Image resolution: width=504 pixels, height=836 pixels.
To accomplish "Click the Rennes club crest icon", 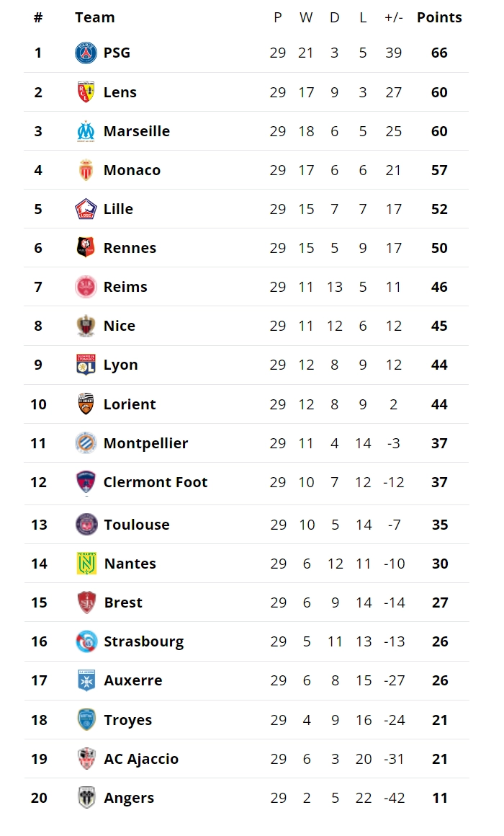I will [86, 248].
